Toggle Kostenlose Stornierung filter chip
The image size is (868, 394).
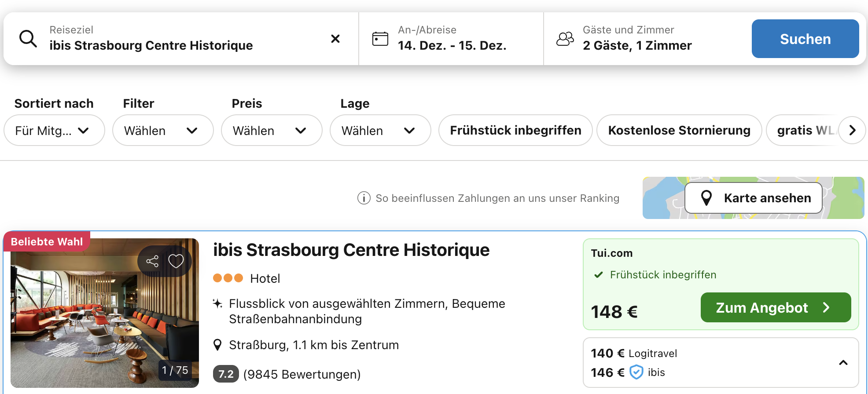coord(679,130)
